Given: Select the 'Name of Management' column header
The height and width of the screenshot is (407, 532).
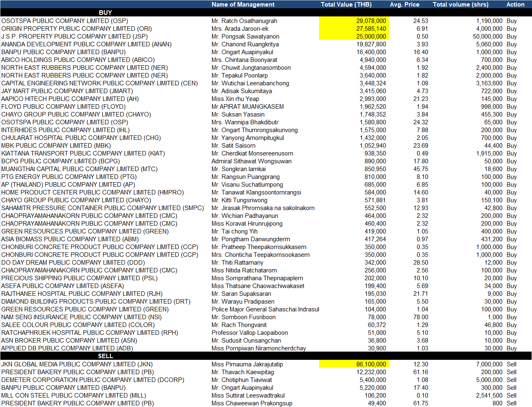Looking at the screenshot, I should tap(243, 5).
